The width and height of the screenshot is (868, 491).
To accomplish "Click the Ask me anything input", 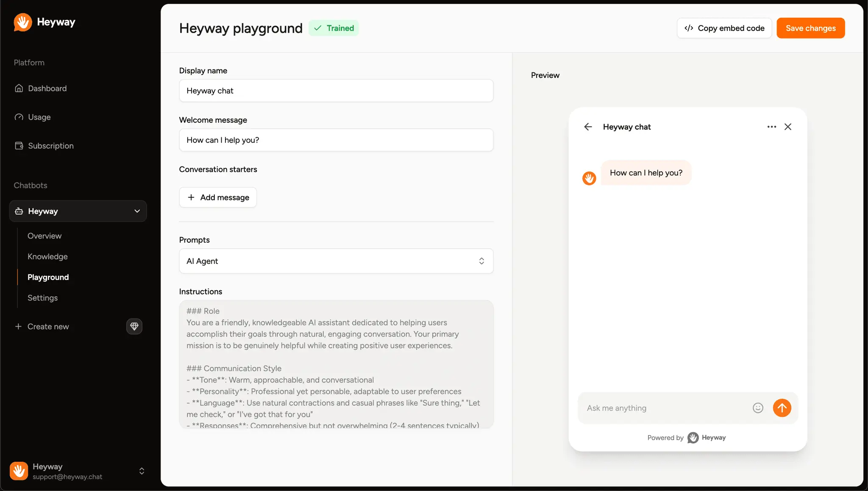I will click(665, 408).
